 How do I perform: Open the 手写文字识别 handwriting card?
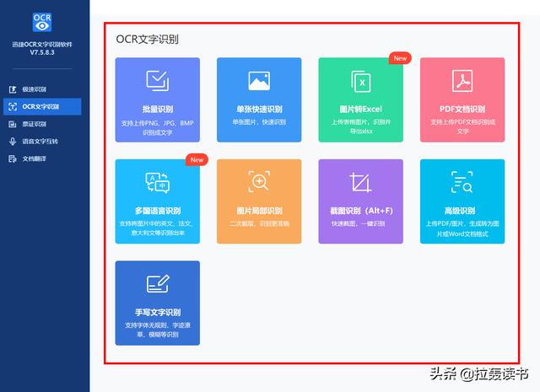157,303
